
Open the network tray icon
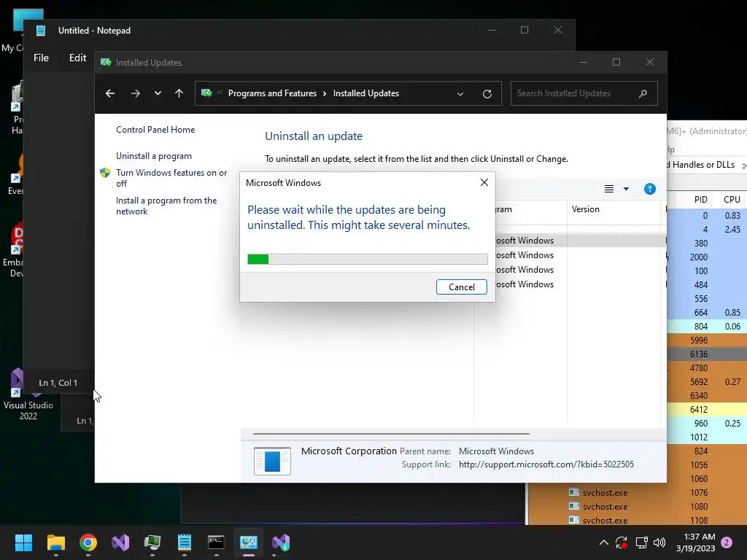coord(641,542)
